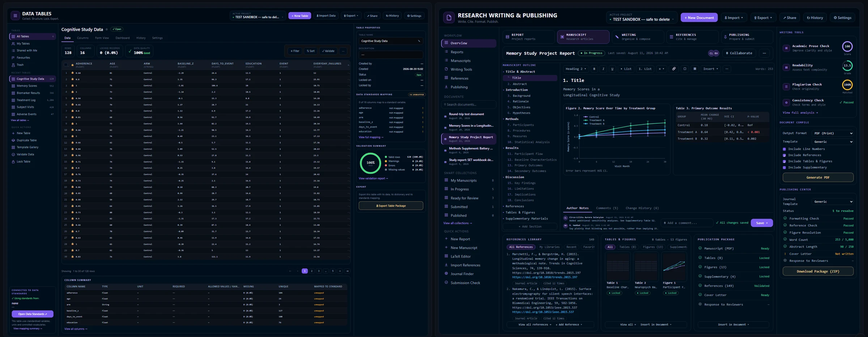Select the References workflow tab
Viewport: 868px width, 337px height.
coord(692,37)
